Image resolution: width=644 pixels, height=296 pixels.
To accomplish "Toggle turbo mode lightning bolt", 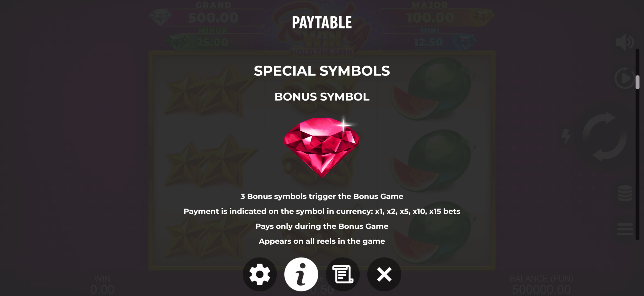I will tap(566, 136).
